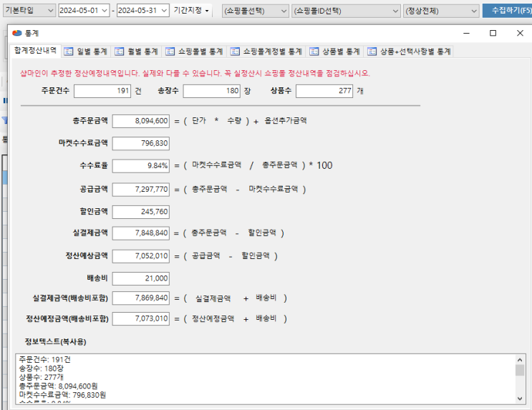Click the 쇼핑몰계정별 통계 tab table icon
Viewport: 532px width, 410px height.
tap(235, 52)
